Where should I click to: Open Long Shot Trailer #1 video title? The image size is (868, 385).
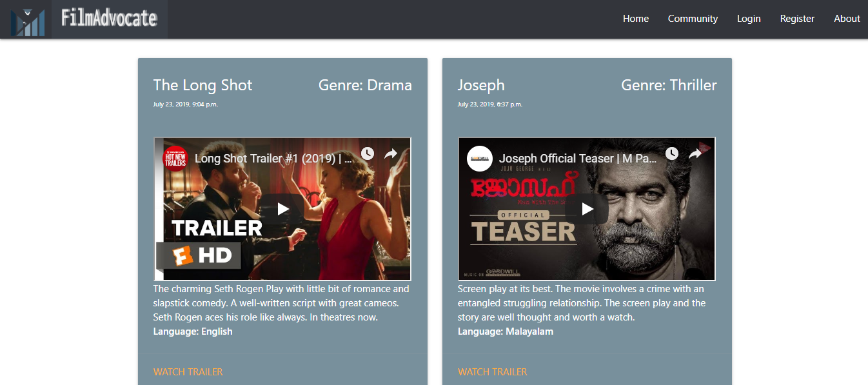[x=273, y=158]
